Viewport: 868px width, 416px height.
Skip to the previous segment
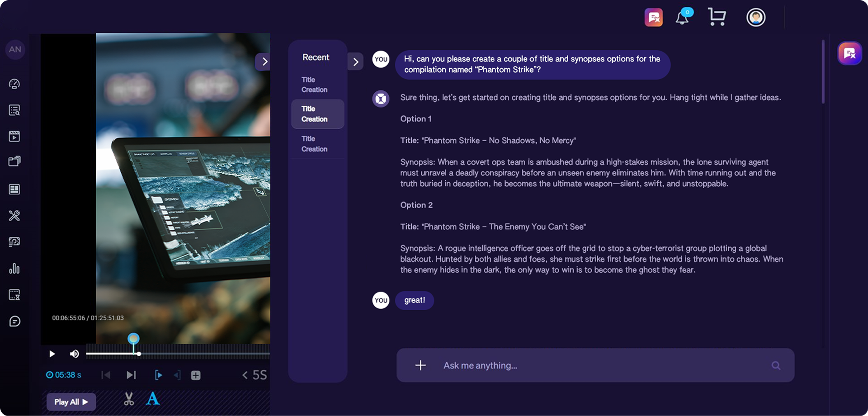(106, 375)
